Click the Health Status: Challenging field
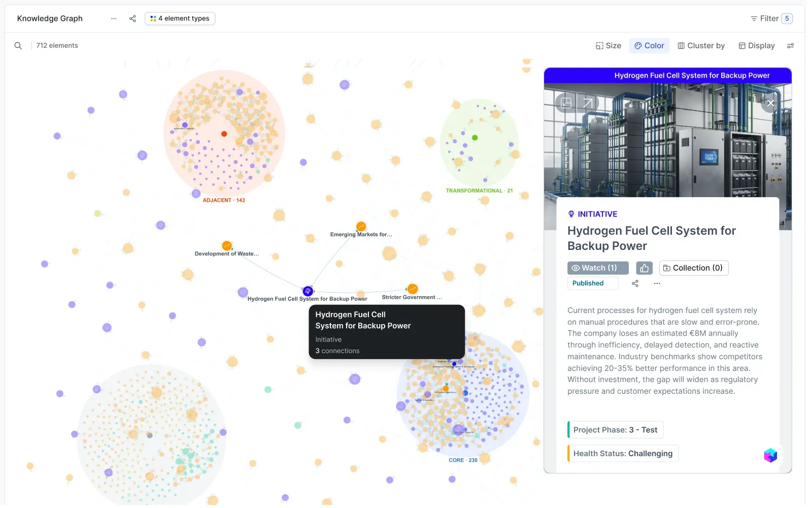Screen dimensions: 812x508 [623, 454]
